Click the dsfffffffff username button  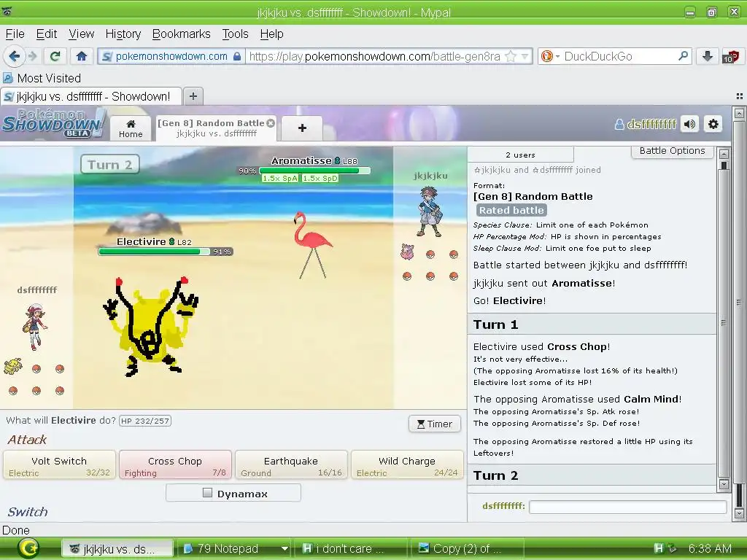point(646,124)
